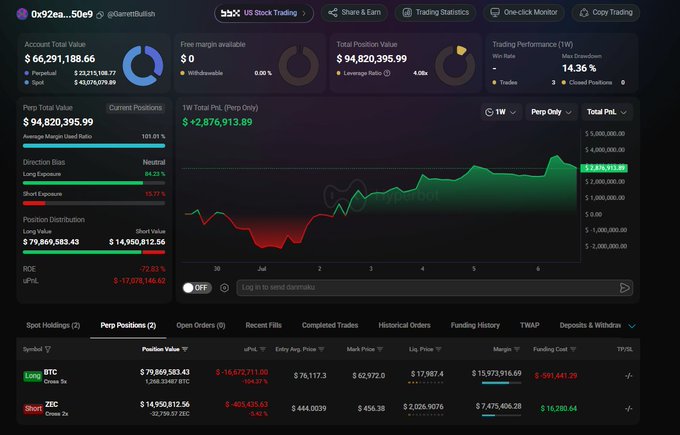Screen dimensions: 680x435
Task: Click the Total Position Value donut chart
Action: pos(455,65)
